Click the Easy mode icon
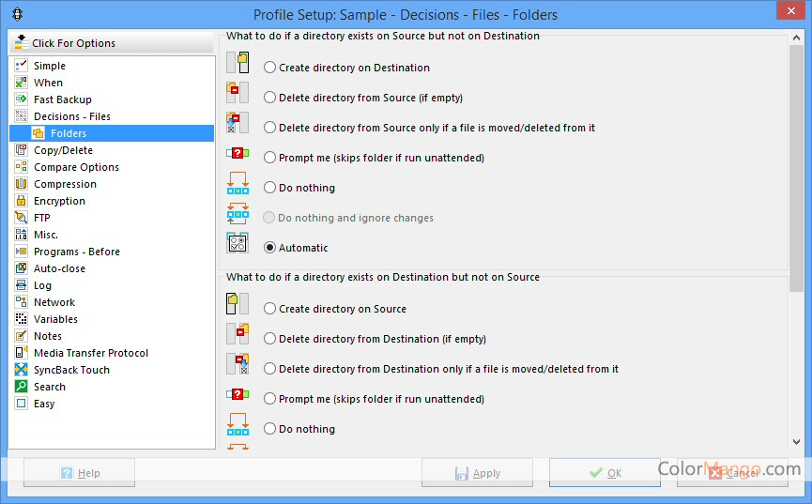This screenshot has width=812, height=504. coord(22,404)
